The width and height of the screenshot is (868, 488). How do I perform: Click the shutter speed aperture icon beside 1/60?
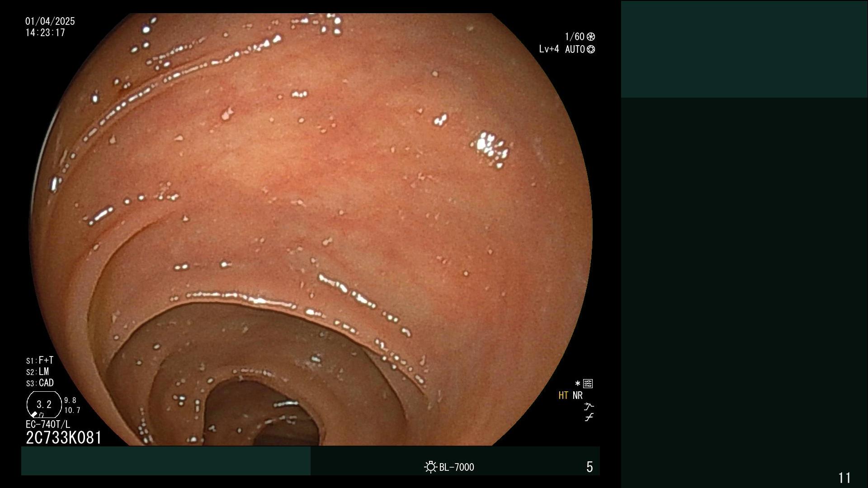tap(591, 37)
